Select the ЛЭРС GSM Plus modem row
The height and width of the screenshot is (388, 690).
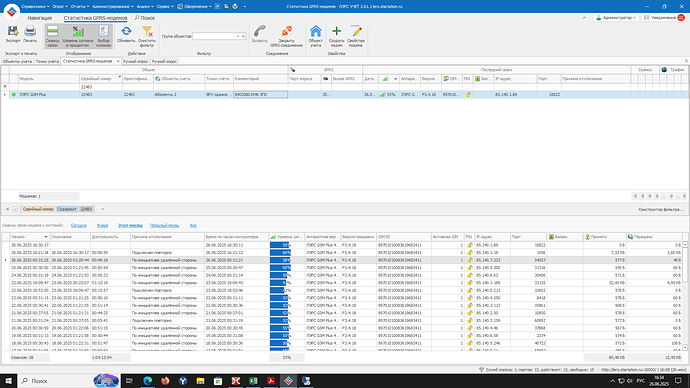pos(345,95)
